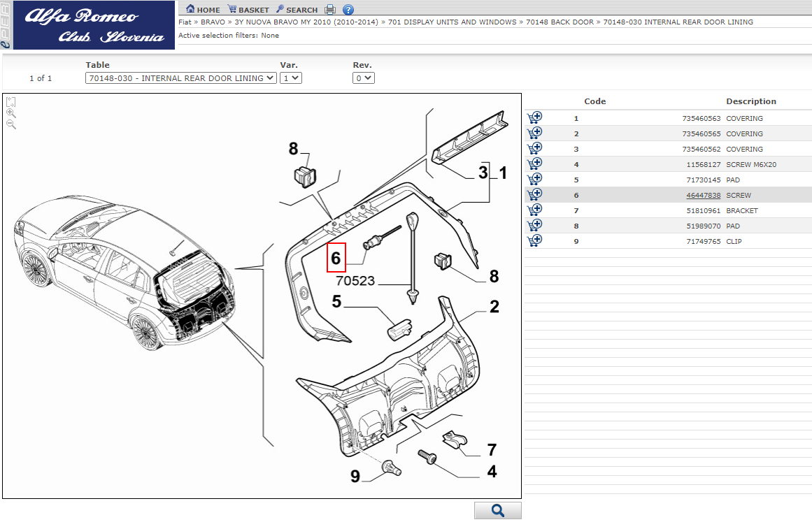The width and height of the screenshot is (812, 529).
Task: Select highlighted callout 6 in diagram
Action: tap(336, 258)
